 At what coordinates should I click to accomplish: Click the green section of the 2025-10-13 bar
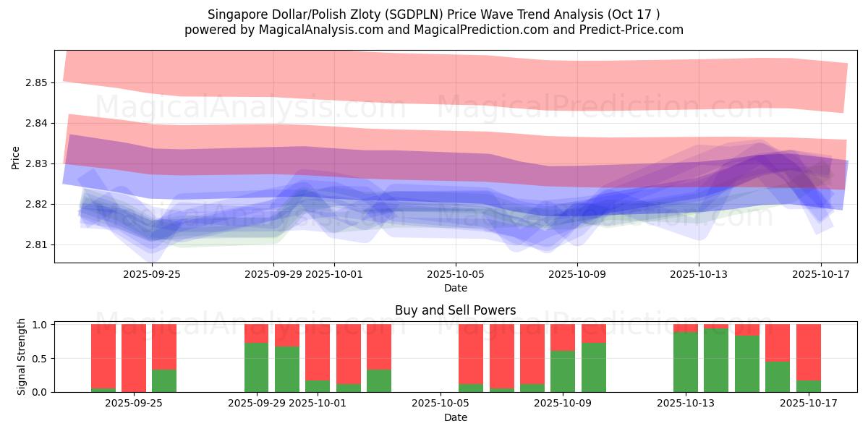tap(685, 362)
